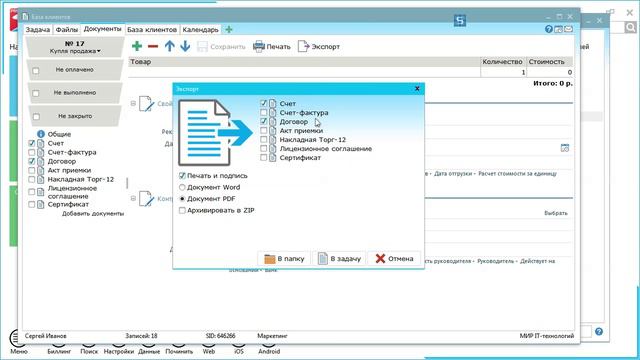The width and height of the screenshot is (640, 360).
Task: Check Лицензионное соглашение in the export dialog
Action: point(264,149)
